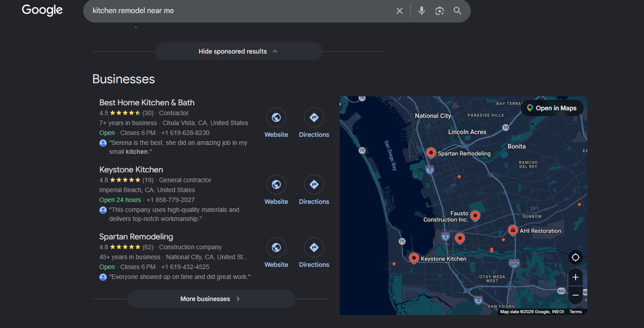
Task: Click the magnifying glass search icon
Action: click(x=457, y=11)
